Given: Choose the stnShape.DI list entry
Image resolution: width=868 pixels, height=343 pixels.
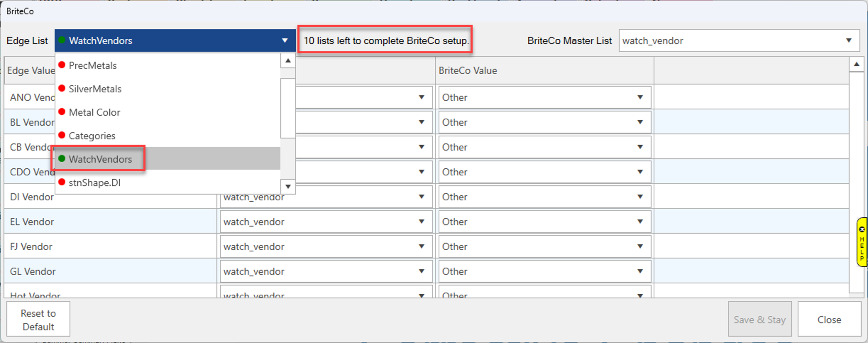Looking at the screenshot, I should pyautogui.click(x=94, y=183).
